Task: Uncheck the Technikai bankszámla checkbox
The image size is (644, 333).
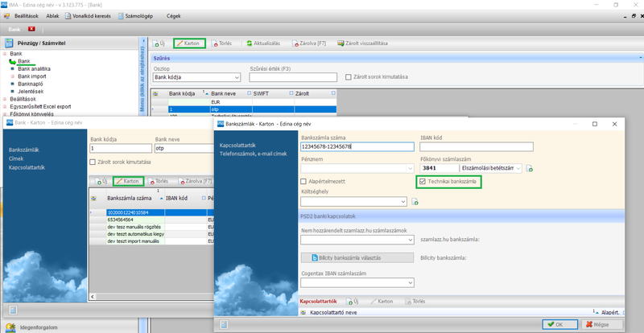Action: pos(423,183)
